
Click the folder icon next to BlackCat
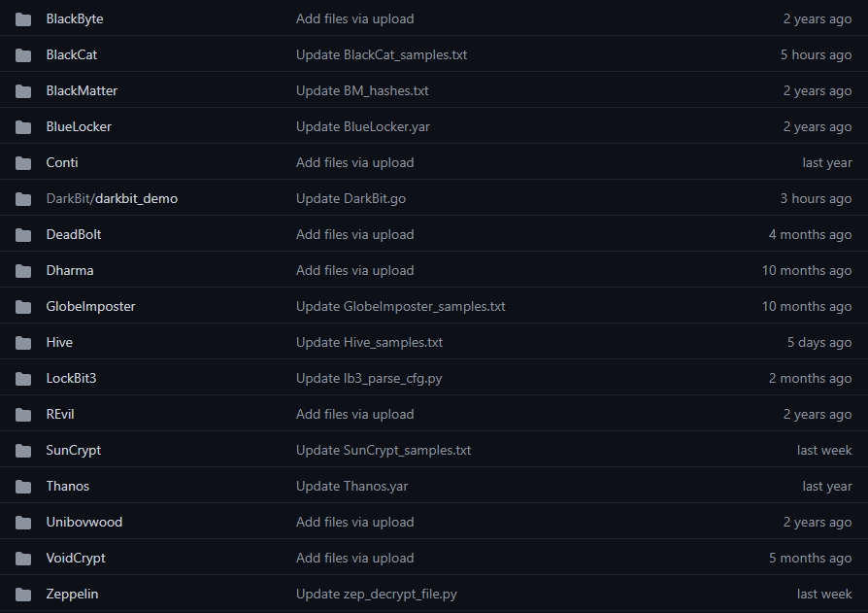24,54
